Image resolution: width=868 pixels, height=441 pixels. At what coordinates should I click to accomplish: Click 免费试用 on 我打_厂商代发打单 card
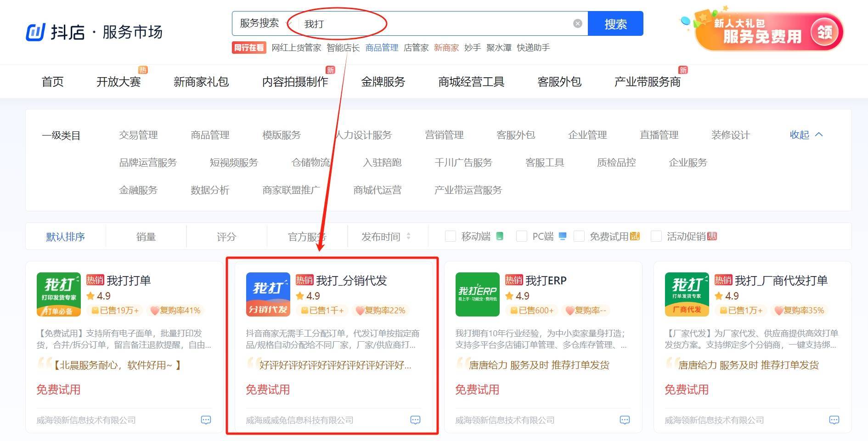pyautogui.click(x=687, y=390)
